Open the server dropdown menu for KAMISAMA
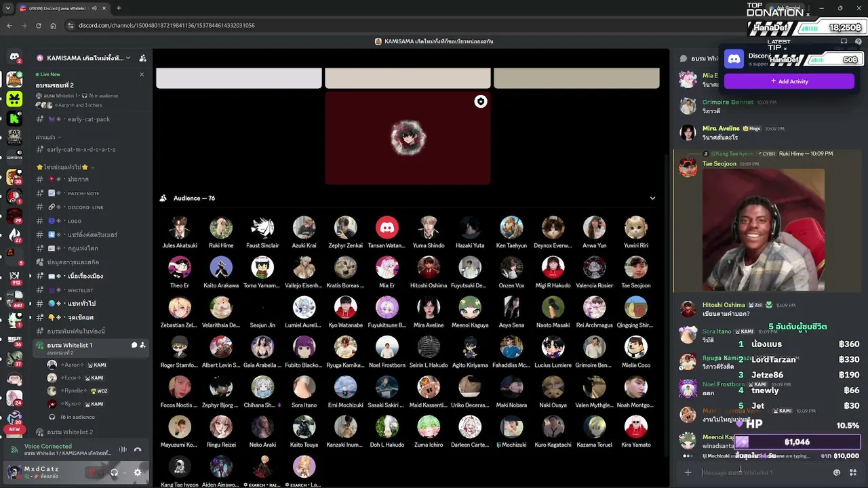The image size is (868, 488). (84, 58)
